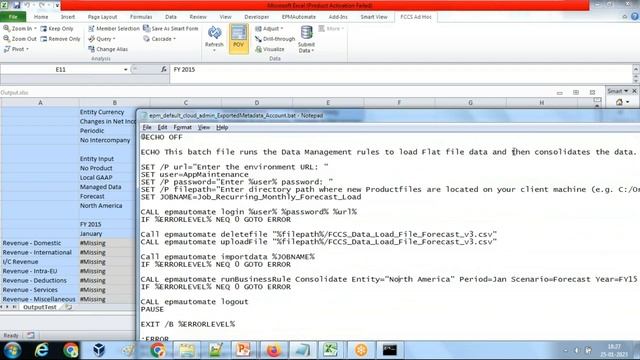Image resolution: width=640 pixels, height=360 pixels.
Task: Open Notepad View menu
Action: pyautogui.click(x=204, y=127)
